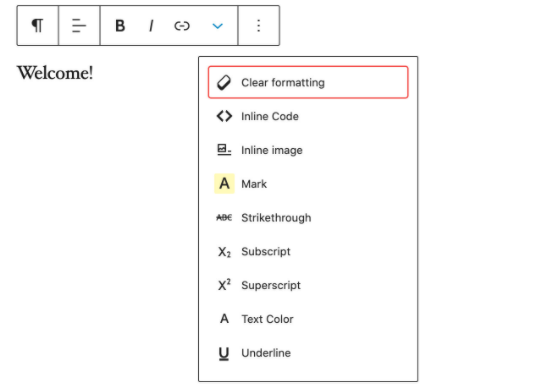This screenshot has height=392, width=560.
Task: Apply Superscript formatting
Action: pyautogui.click(x=308, y=285)
